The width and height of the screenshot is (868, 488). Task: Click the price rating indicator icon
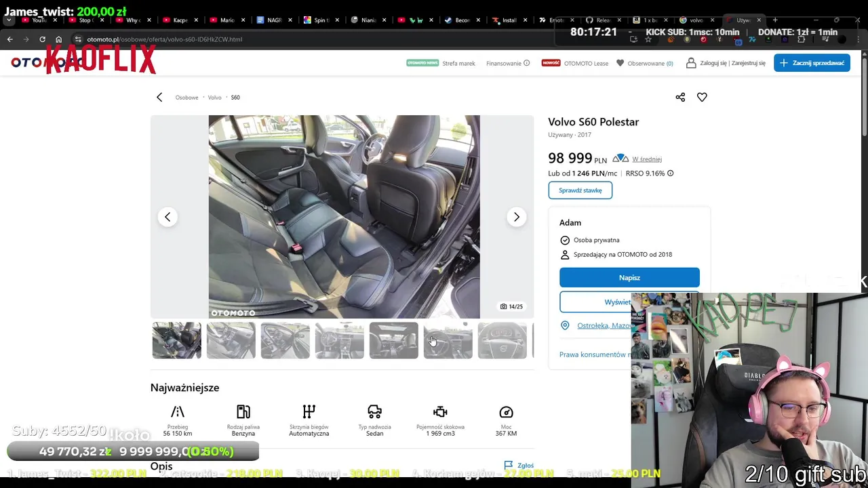620,159
